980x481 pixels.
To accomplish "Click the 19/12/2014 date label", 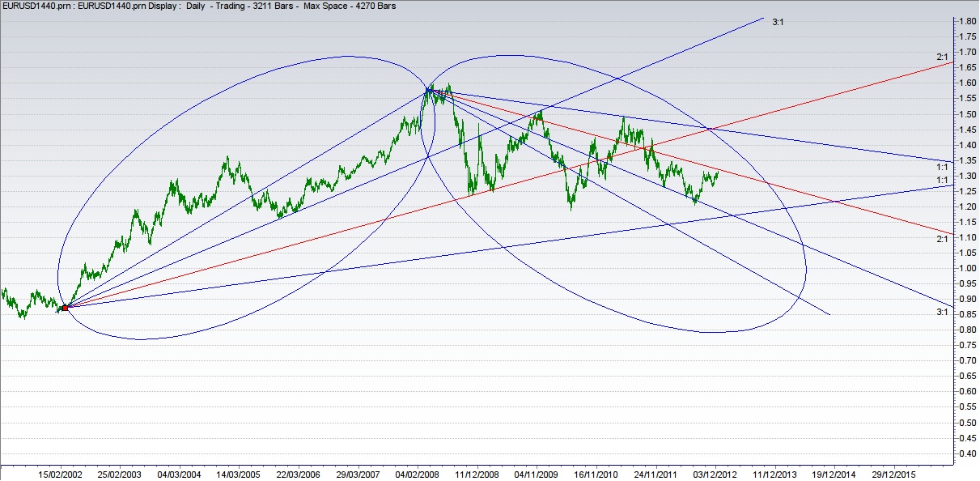I will [x=834, y=474].
